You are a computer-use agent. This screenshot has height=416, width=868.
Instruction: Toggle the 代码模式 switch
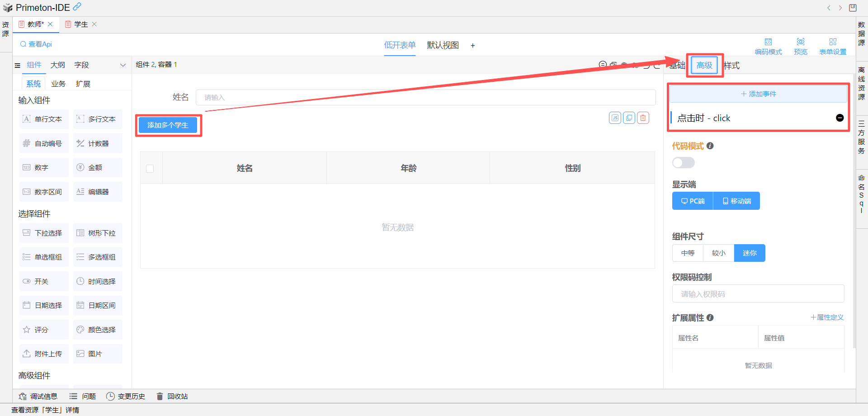point(683,163)
